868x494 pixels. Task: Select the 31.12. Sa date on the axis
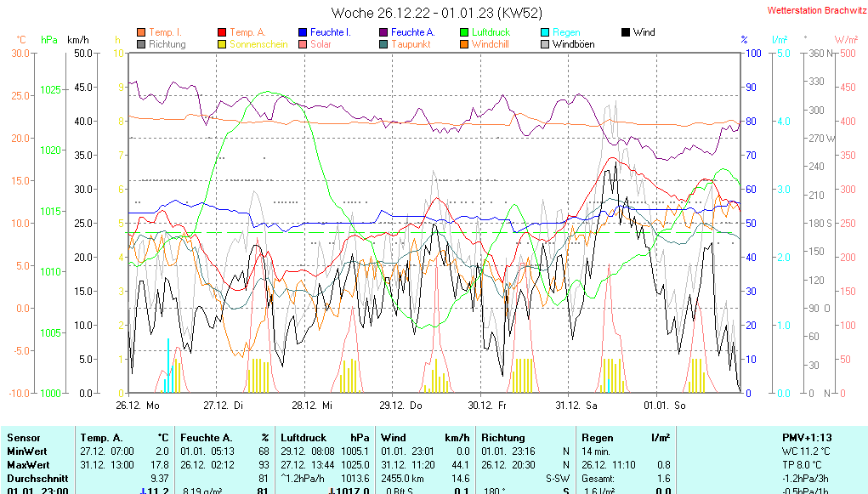(x=576, y=406)
